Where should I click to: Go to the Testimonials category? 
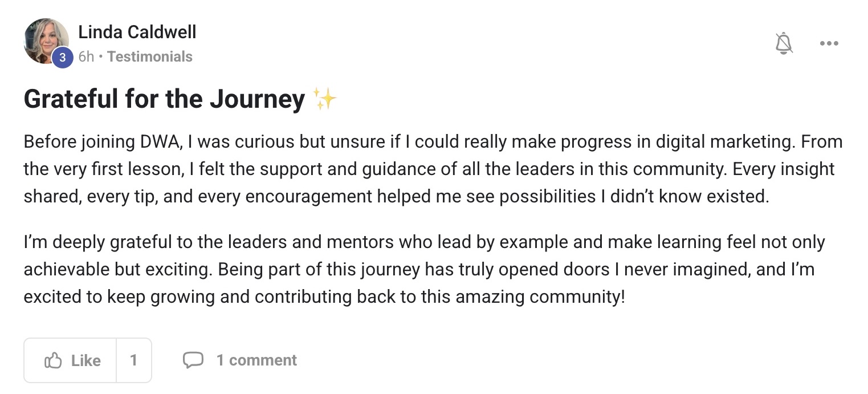click(x=149, y=57)
